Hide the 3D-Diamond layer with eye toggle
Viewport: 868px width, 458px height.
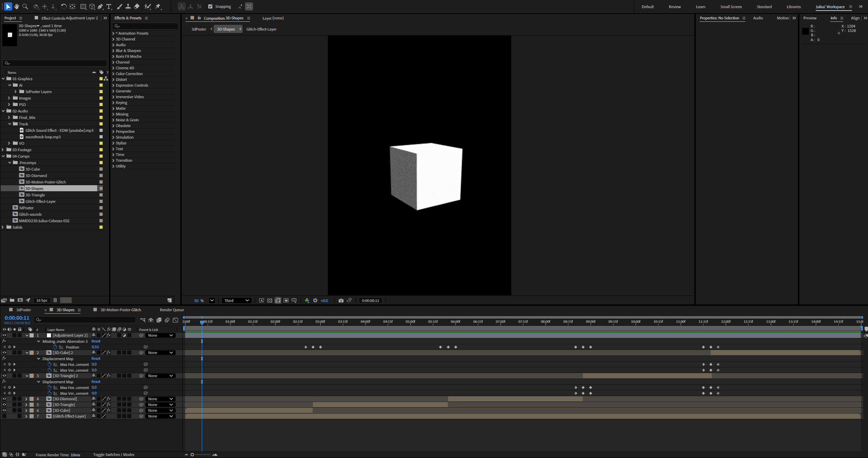click(x=4, y=399)
